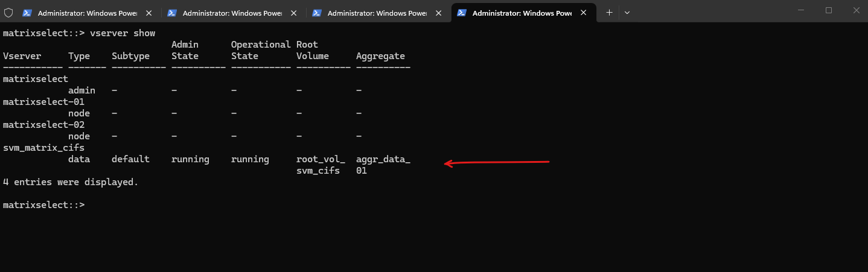Screen dimensions: 868x272
Task: Click the PowerShell icon on the first tab
Action: point(27,13)
